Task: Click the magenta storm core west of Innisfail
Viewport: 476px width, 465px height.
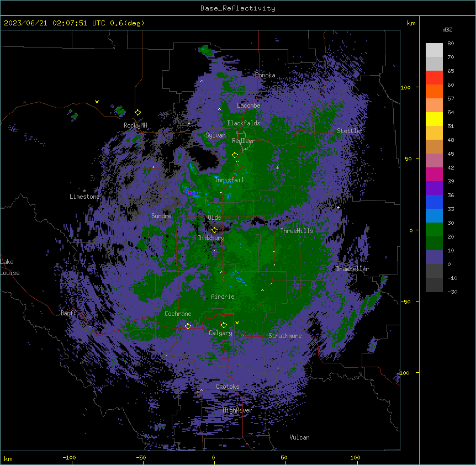Action: point(191,192)
